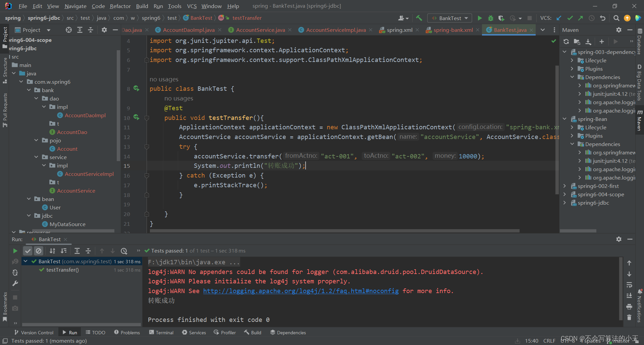Open Maven panel settings gear
The image size is (644, 345).
pyautogui.click(x=619, y=30)
